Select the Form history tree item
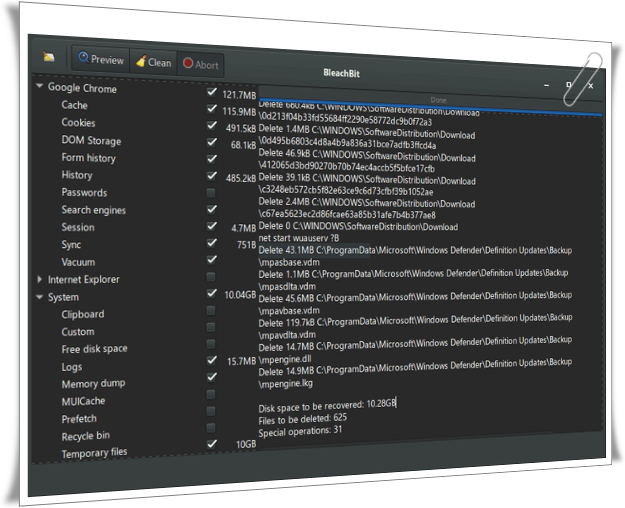 (88, 158)
